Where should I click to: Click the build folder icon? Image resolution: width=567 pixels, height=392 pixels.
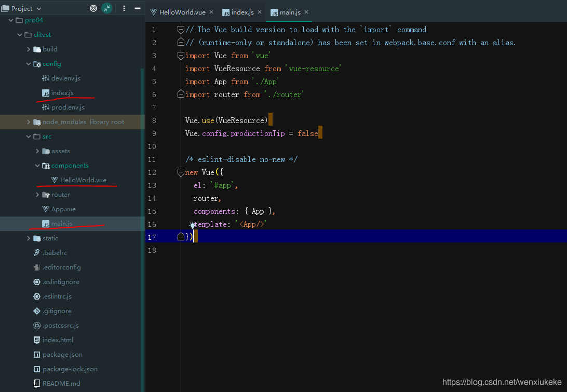pos(37,49)
